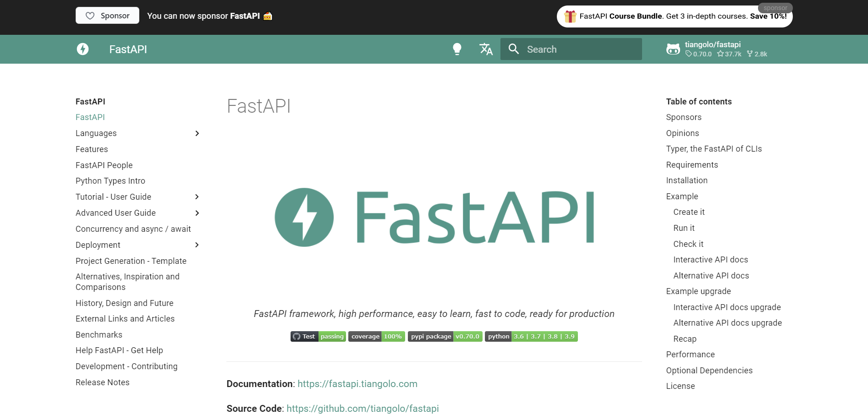Screen dimensions: 868x415
Task: Click the cake emoji after sponsor FastAPI text
Action: [x=268, y=16]
